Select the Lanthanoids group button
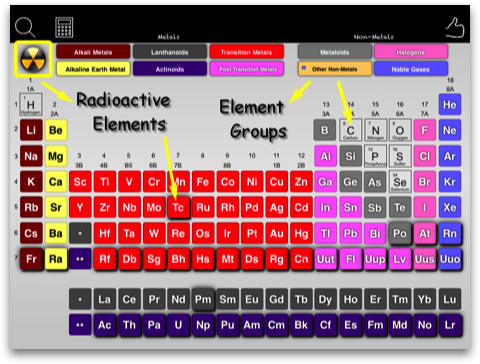The height and width of the screenshot is (364, 480). (170, 52)
